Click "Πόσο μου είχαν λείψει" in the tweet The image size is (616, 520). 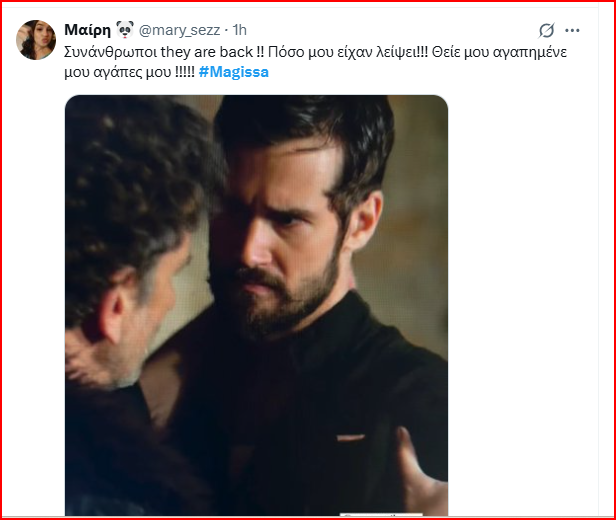(333, 51)
